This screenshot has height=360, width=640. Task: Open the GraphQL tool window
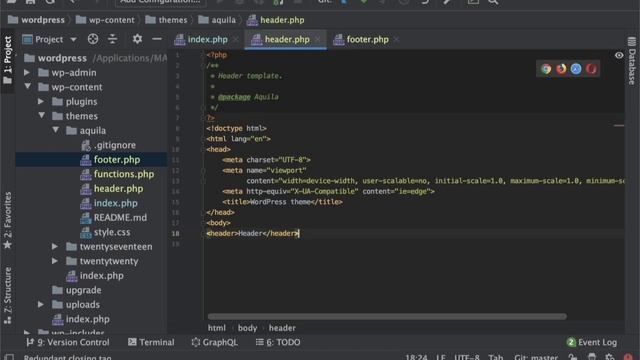(214, 342)
